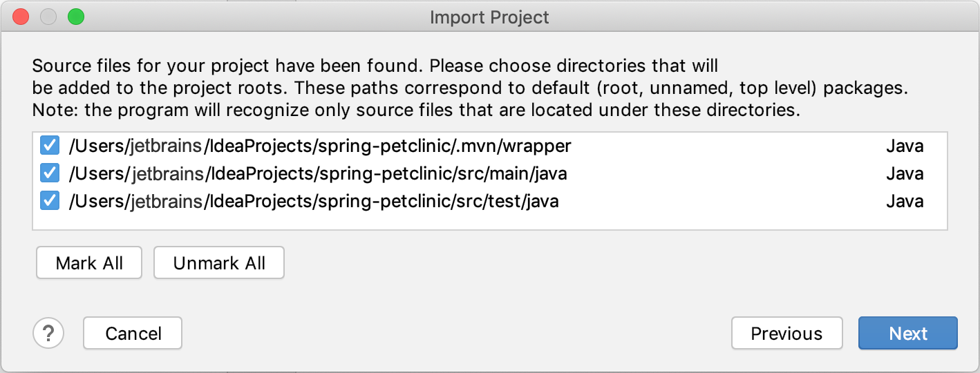Click the green zoom window button
Viewport: 980px width, 373px height.
(x=76, y=17)
